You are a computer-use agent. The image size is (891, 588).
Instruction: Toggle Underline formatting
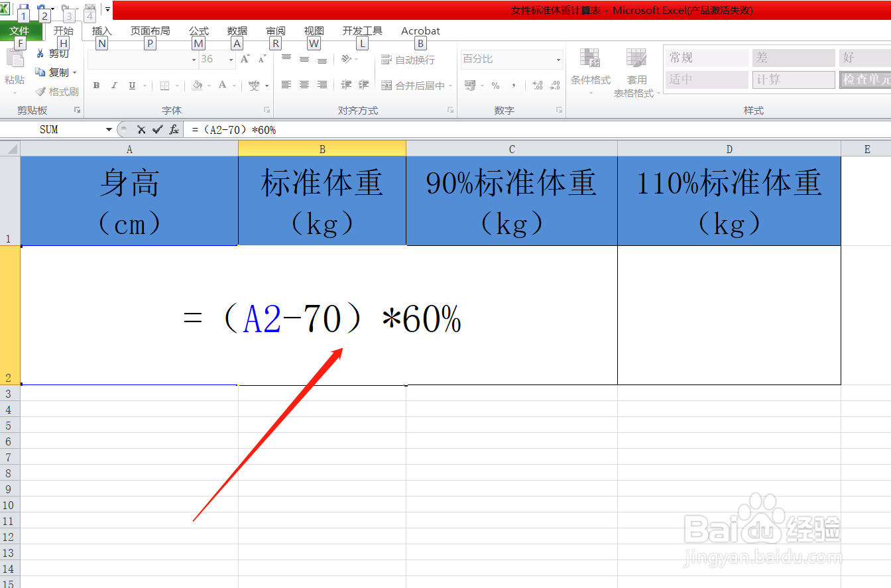[x=132, y=86]
